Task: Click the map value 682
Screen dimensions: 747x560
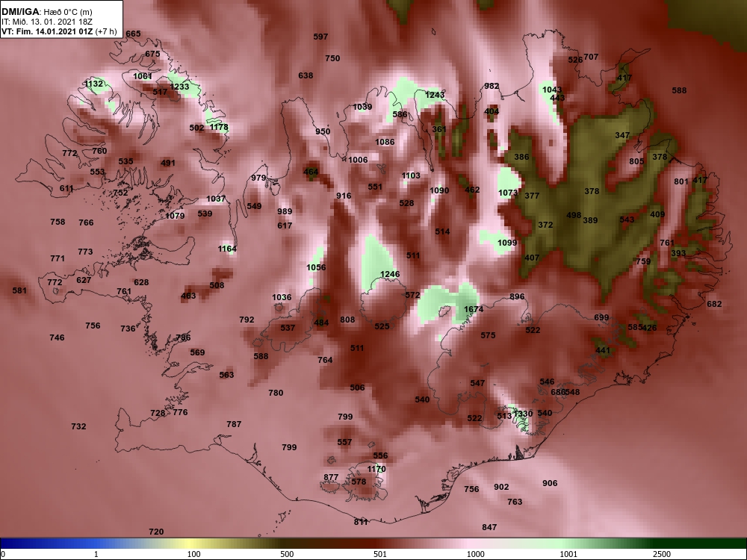Action: [x=714, y=304]
